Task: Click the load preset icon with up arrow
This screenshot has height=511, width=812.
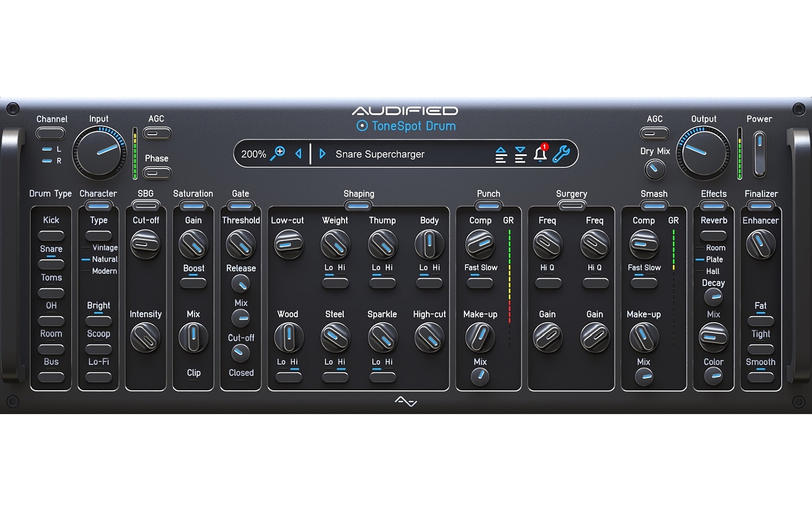Action: 500,154
